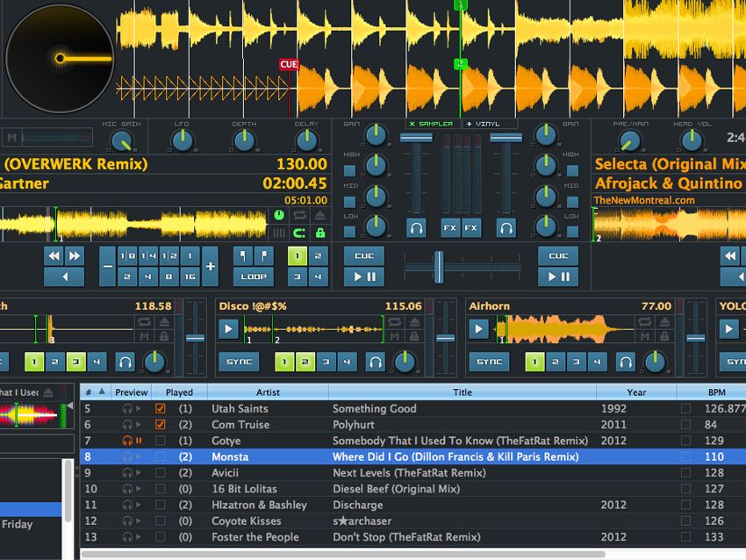Uncheck the Played checkbox for Utah Saints
The image size is (746, 560).
(x=159, y=408)
